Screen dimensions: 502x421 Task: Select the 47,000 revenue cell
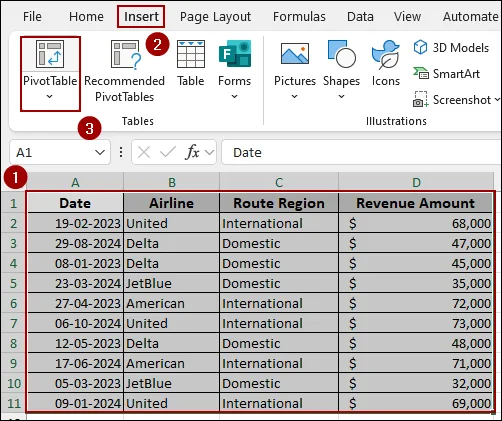click(416, 243)
